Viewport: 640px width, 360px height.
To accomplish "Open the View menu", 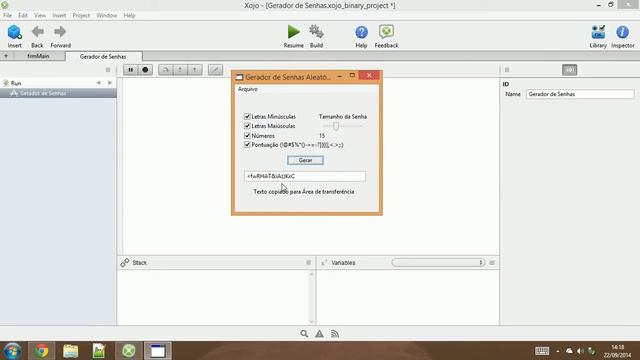I will coord(40,16).
